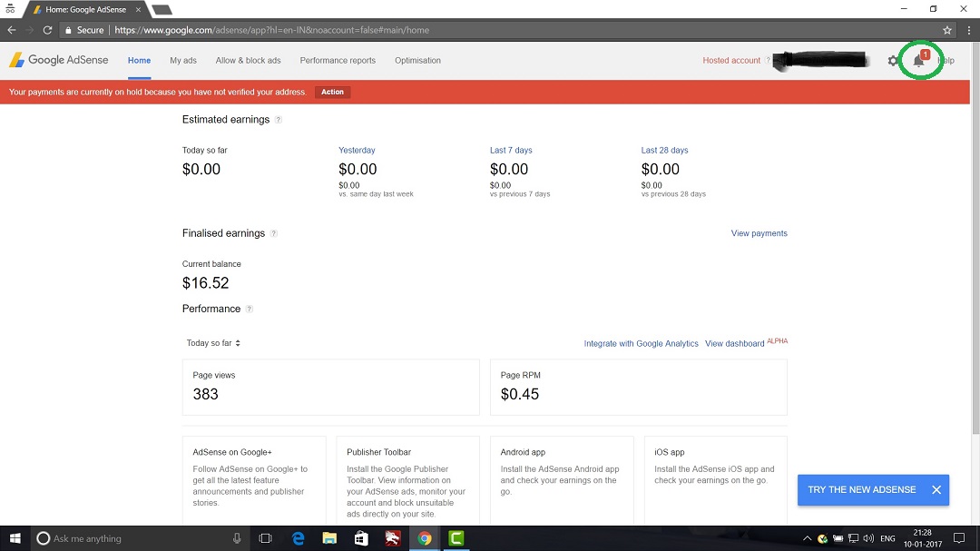Click the page vertical scrollbar
The image size is (980, 551).
point(975,238)
